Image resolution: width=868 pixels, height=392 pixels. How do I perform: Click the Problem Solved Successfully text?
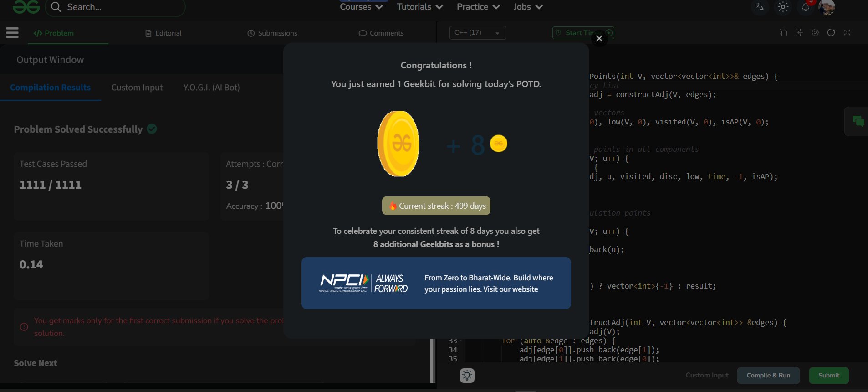click(78, 129)
